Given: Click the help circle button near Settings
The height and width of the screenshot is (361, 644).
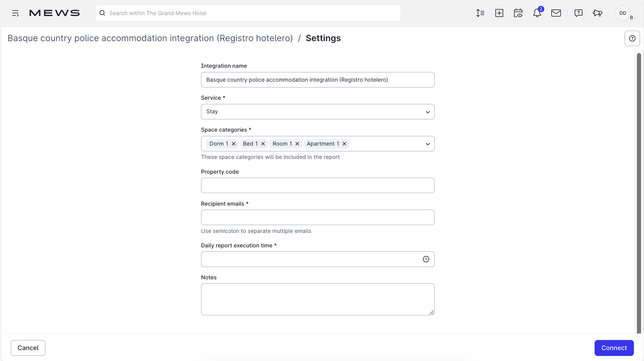Looking at the screenshot, I should [x=632, y=38].
